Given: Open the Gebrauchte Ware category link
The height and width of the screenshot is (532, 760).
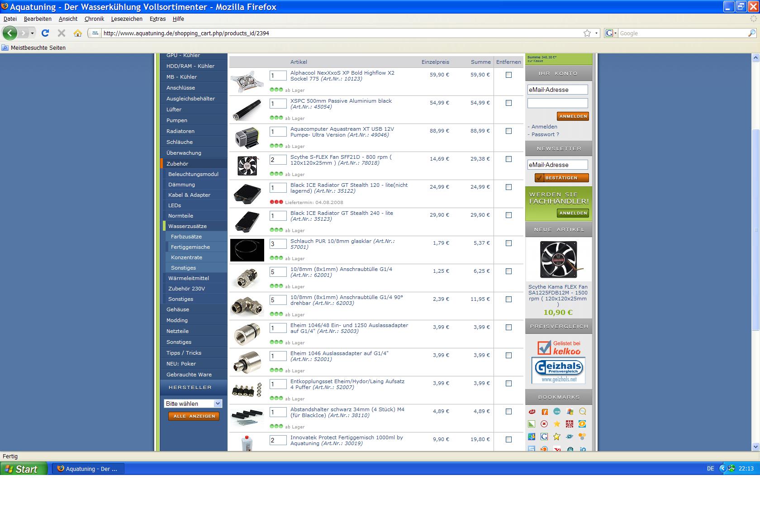Looking at the screenshot, I should 189,375.
